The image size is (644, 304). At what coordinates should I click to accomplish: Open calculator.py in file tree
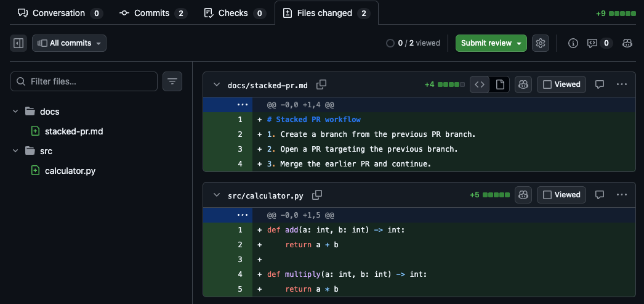[70, 171]
